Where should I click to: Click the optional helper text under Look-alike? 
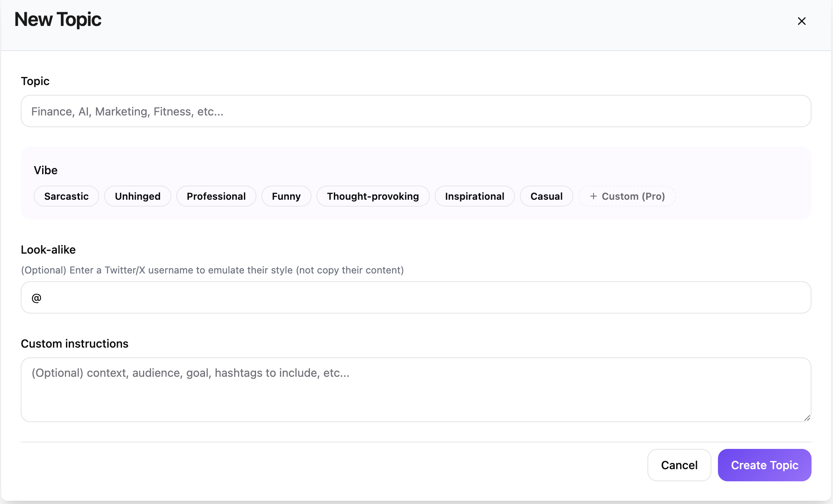click(212, 270)
